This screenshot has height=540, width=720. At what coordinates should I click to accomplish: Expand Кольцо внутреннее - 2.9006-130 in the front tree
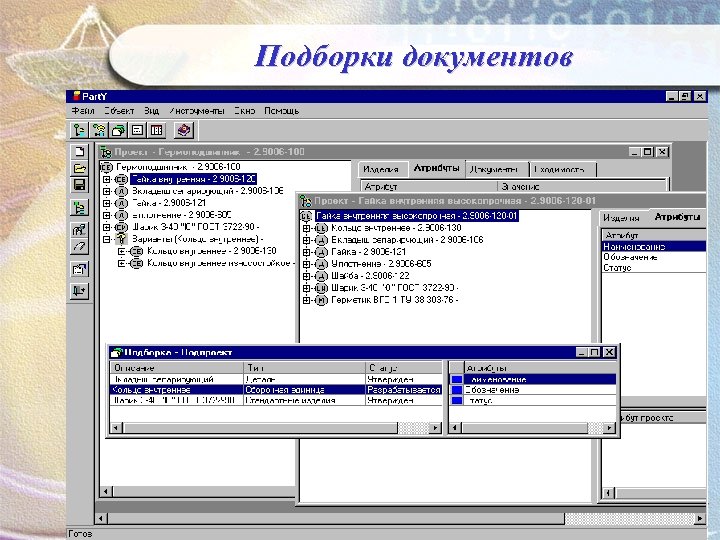pos(306,228)
